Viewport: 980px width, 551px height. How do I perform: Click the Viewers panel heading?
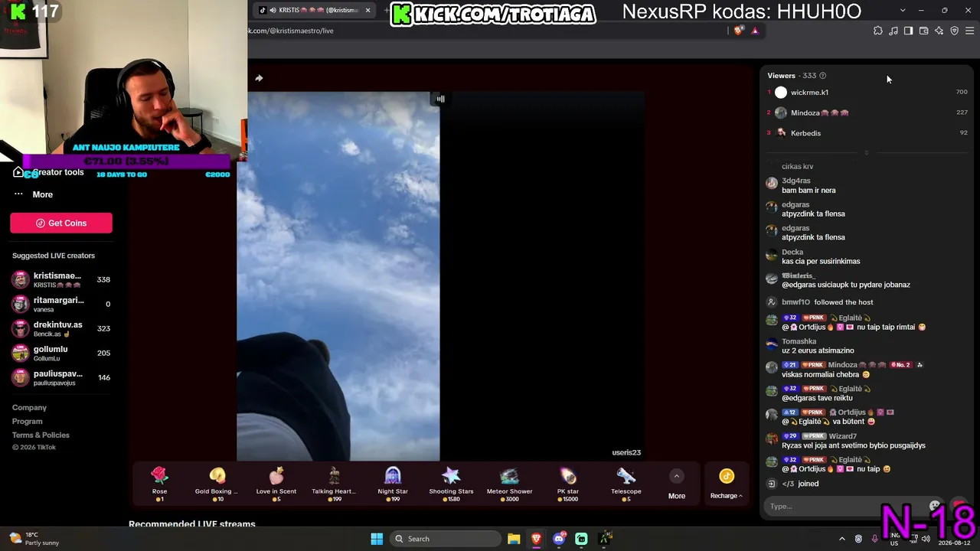click(x=782, y=76)
